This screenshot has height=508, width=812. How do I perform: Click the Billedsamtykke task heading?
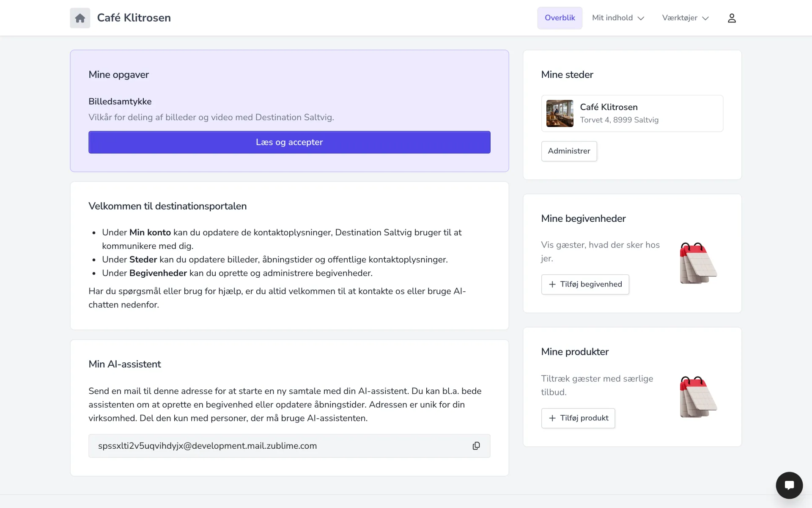120,102
